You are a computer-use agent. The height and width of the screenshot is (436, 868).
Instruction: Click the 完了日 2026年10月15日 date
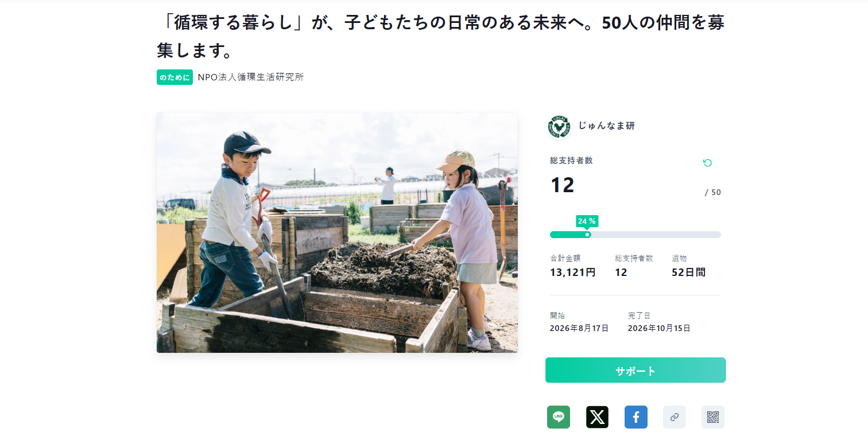[x=659, y=329]
